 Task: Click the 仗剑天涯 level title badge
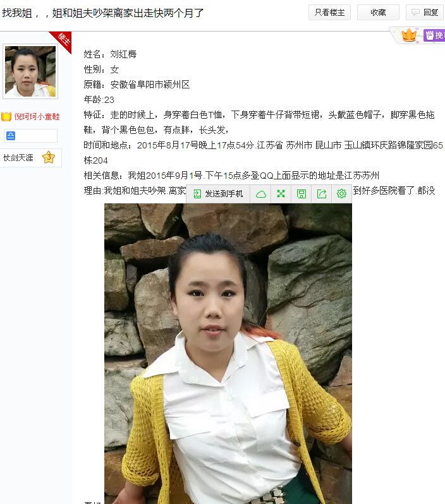coord(18,158)
